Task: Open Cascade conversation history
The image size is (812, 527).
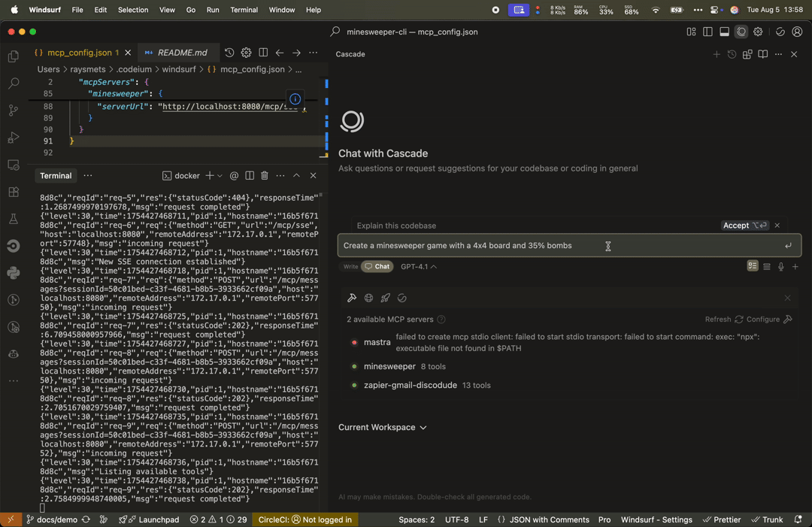Action: 732,54
